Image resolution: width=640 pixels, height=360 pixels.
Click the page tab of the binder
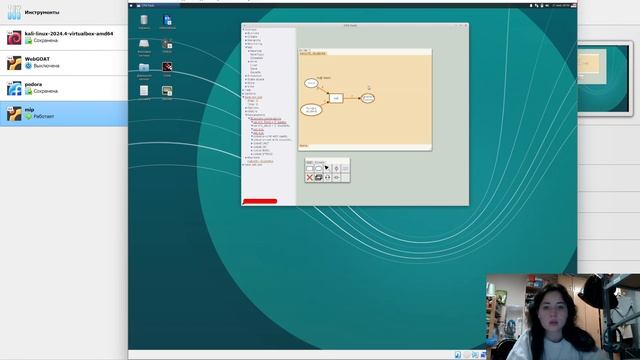[x=313, y=53]
